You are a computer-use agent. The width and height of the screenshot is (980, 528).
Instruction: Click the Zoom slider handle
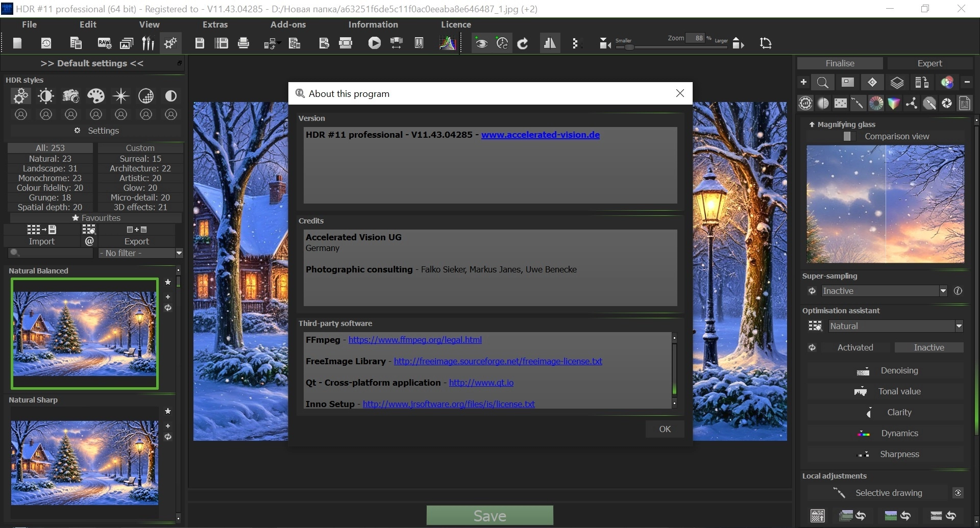630,47
